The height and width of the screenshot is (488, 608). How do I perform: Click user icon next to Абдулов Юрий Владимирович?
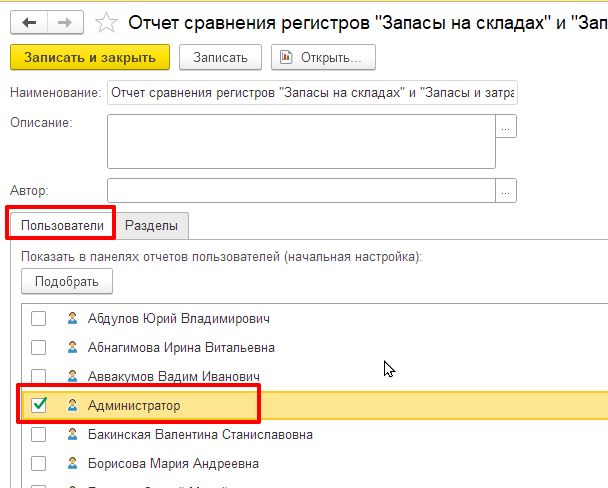(72, 319)
